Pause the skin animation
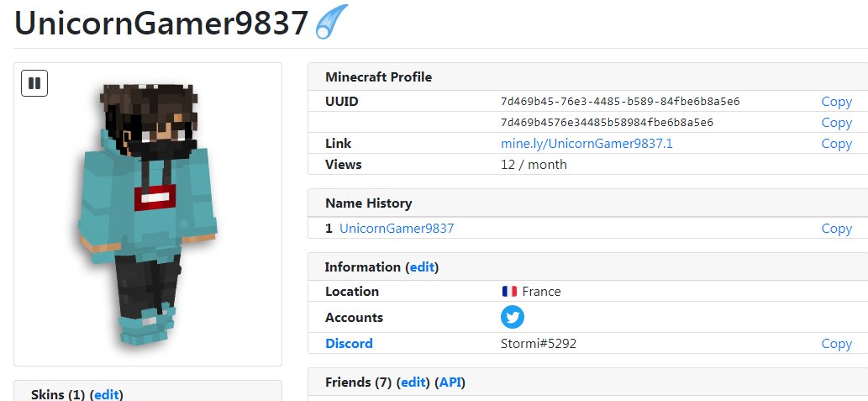This screenshot has height=401, width=868. pos(34,83)
